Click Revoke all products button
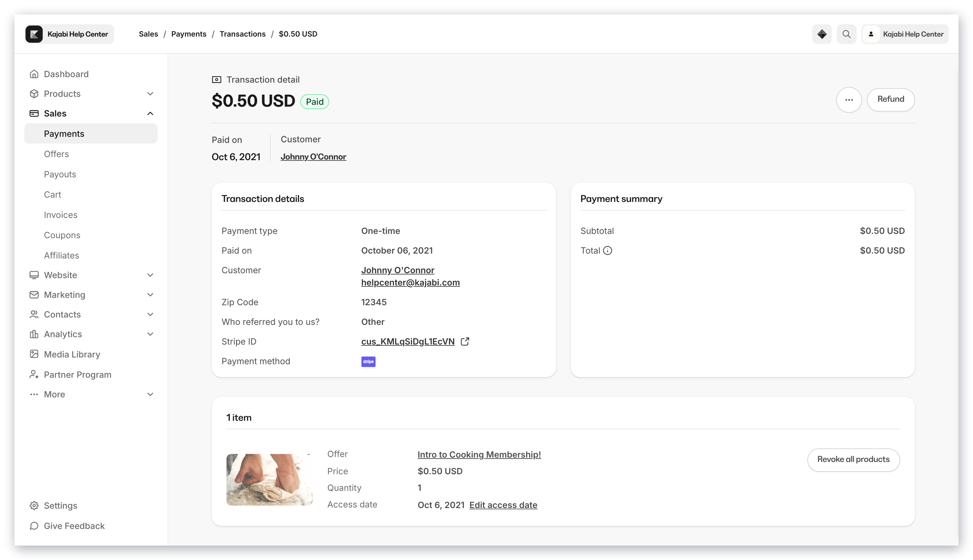 coord(853,459)
